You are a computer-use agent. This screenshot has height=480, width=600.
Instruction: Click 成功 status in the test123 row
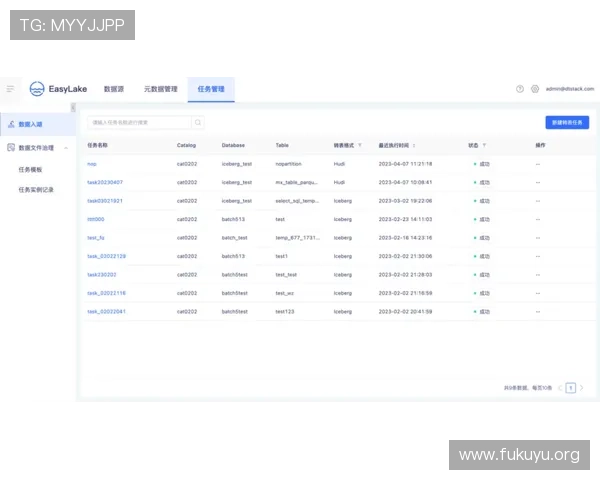pyautogui.click(x=484, y=311)
